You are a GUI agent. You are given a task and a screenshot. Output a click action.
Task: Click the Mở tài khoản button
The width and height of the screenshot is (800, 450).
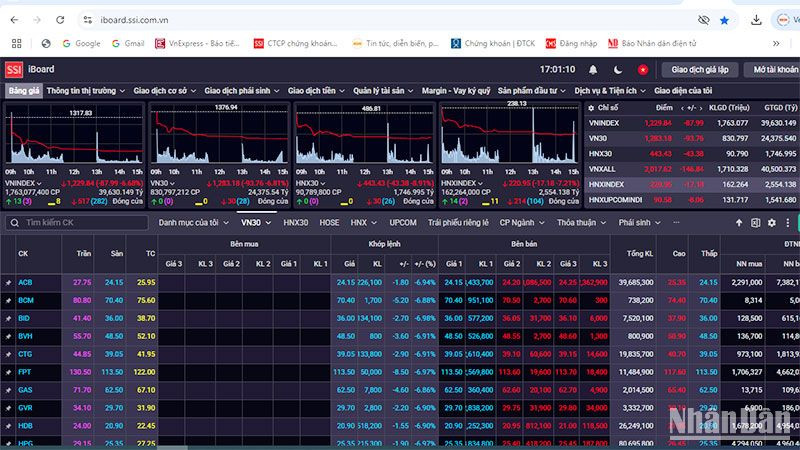(775, 70)
